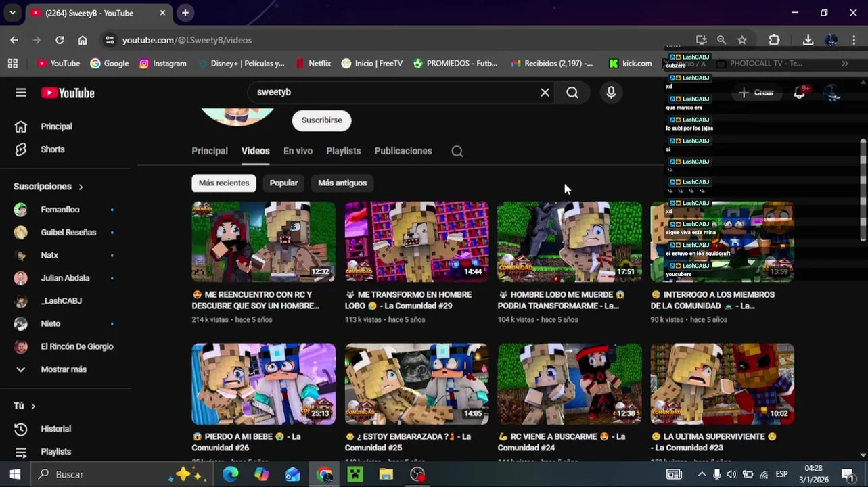
Task: Open the Publicaciones tab
Action: click(x=403, y=151)
